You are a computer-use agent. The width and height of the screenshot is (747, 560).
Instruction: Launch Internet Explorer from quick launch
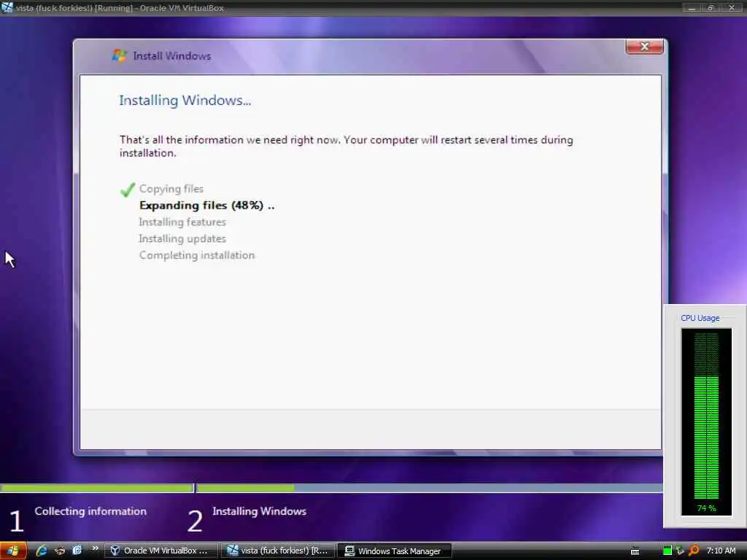(42, 551)
